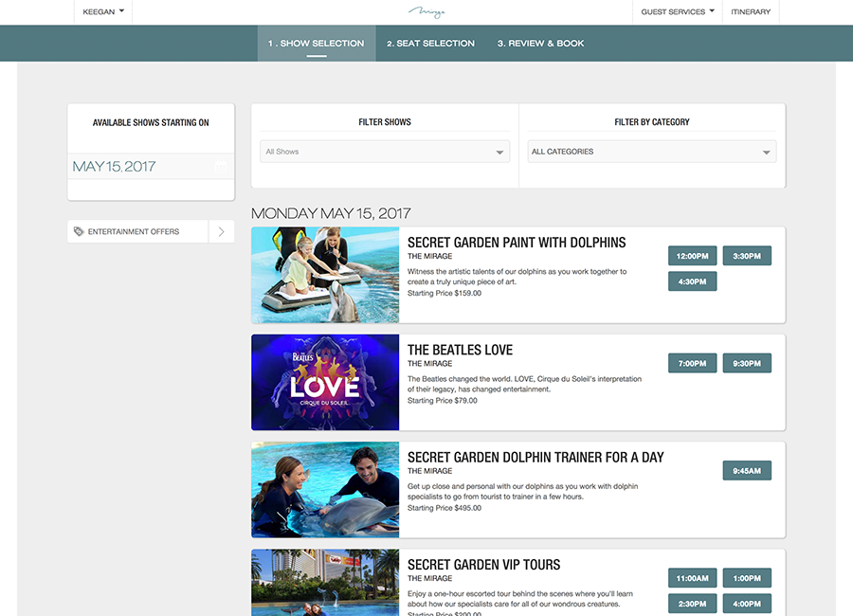Choose Dolphin Trainer For A Day 9:45AM
Screen dimensions: 853x616
(x=747, y=471)
